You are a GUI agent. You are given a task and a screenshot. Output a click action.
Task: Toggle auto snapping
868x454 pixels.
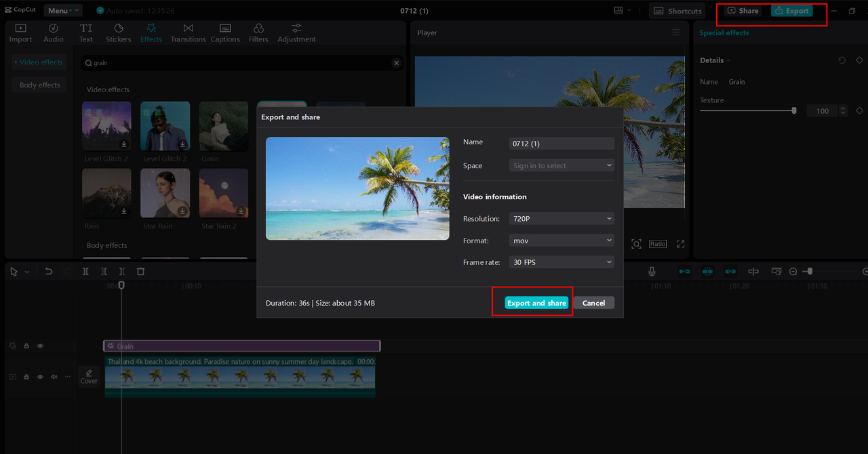pos(707,271)
